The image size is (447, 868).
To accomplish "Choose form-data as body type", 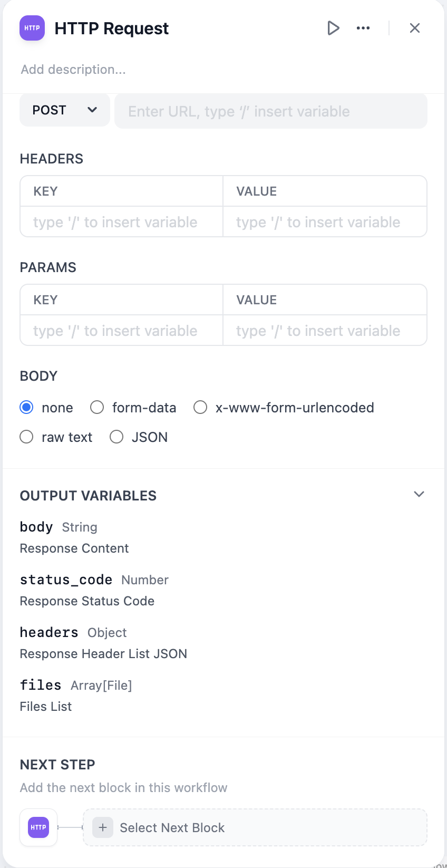I will pos(97,408).
